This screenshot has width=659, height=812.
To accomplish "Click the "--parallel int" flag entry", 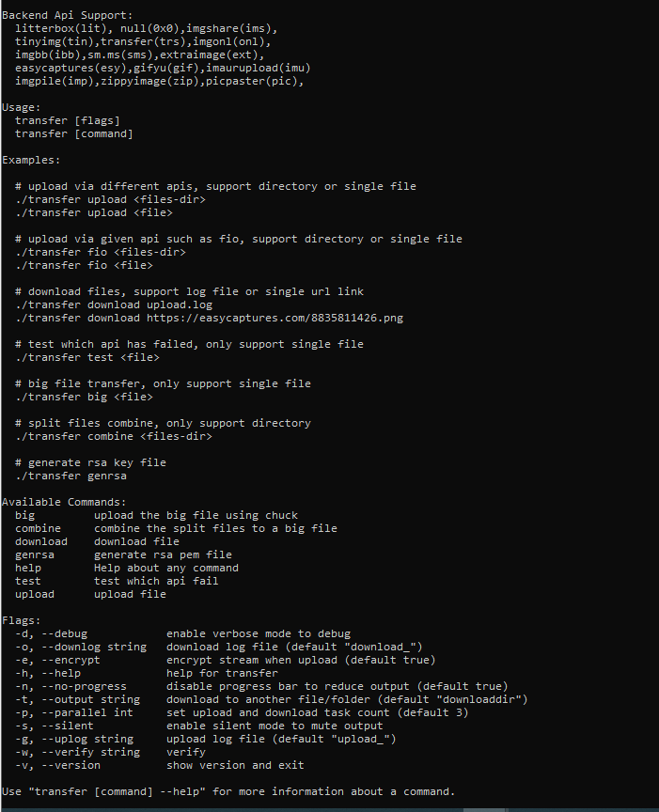I will [84, 712].
